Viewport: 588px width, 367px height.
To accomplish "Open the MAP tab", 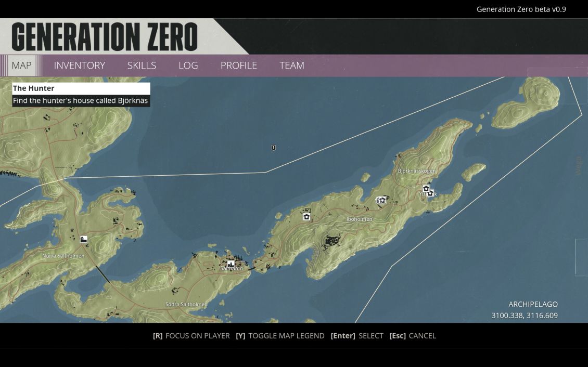I will pyautogui.click(x=22, y=65).
